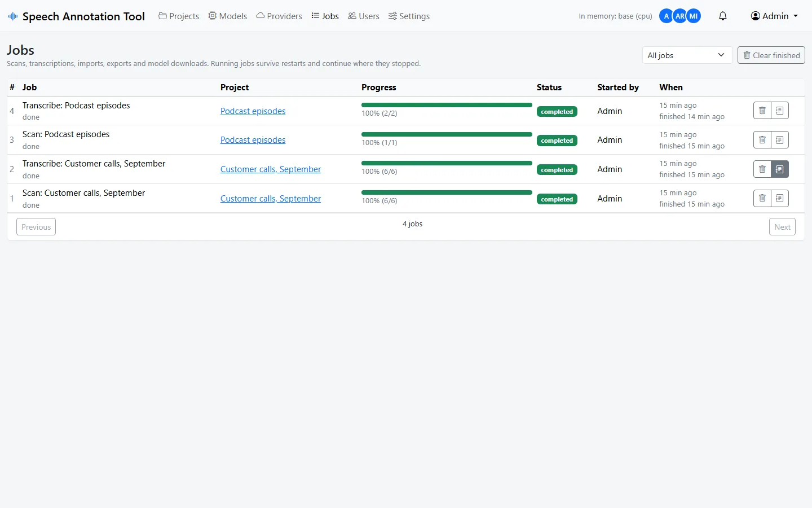812x508 pixels.
Task: Open log for Scan: Podcast episodes job
Action: coord(780,140)
